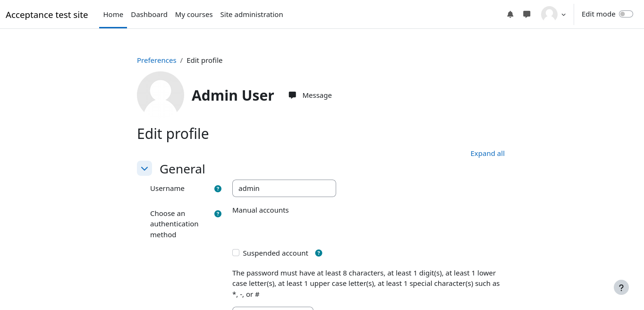Click the Message speech bubble icon
Image resolution: width=644 pixels, height=310 pixels.
292,95
